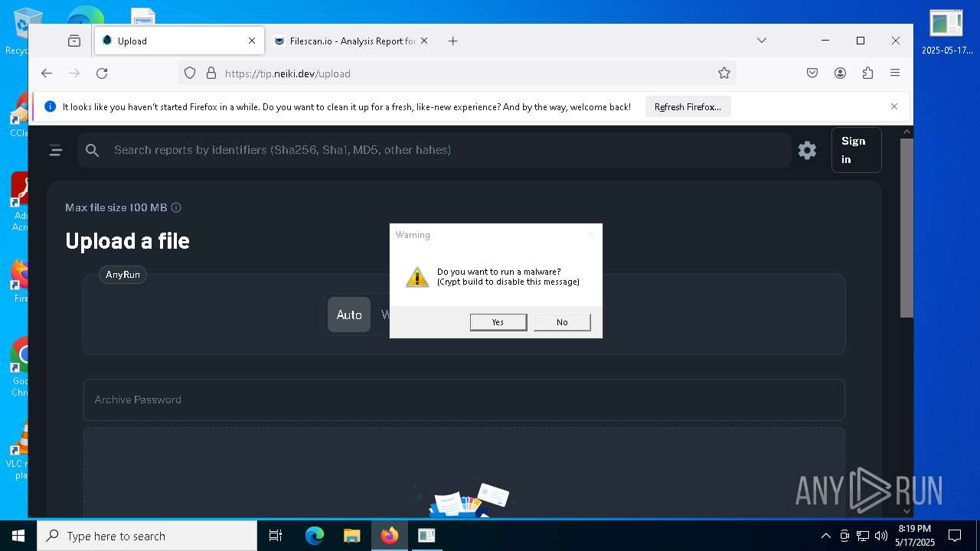Image resolution: width=980 pixels, height=551 pixels.
Task: Close the Upload tab
Action: (x=252, y=41)
